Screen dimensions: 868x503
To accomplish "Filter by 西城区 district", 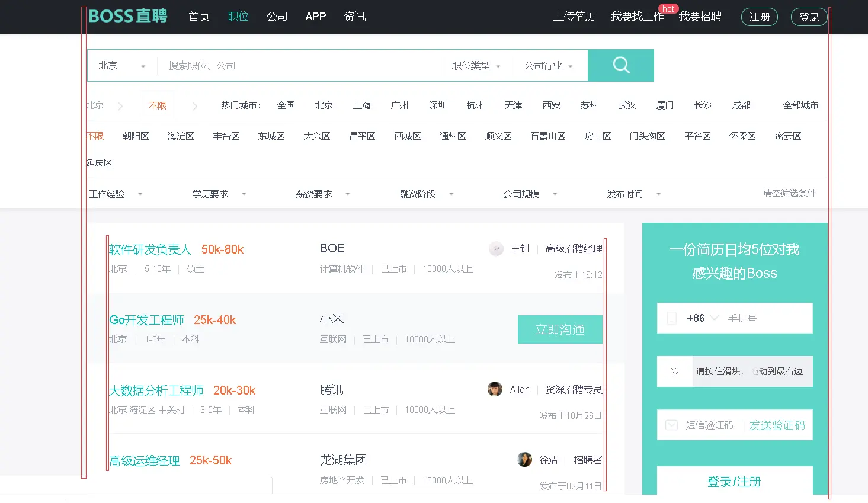I will 408,136.
